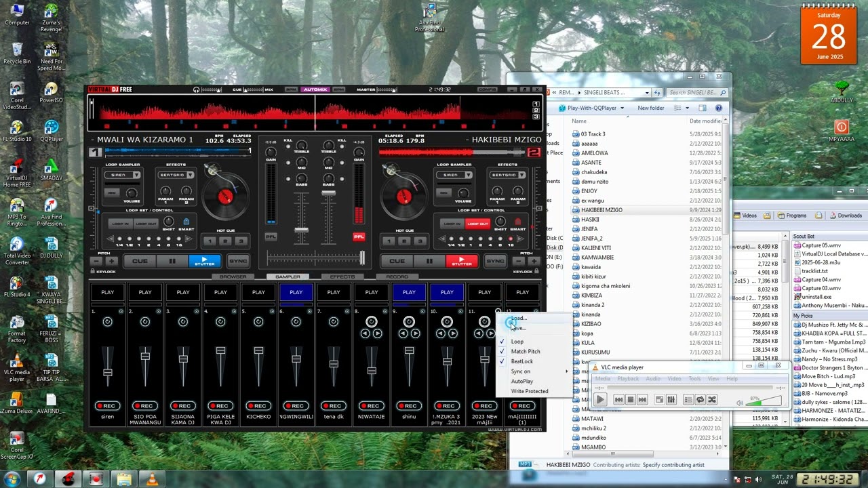Image resolution: width=868 pixels, height=488 pixels.
Task: Open the Beatgrid effects dropdown on deck 2
Action: coord(521,175)
